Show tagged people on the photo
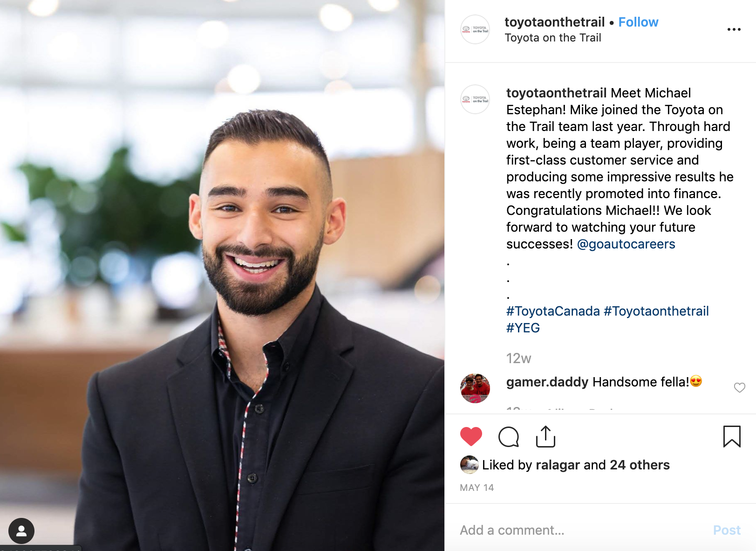The height and width of the screenshot is (551, 756). (21, 531)
